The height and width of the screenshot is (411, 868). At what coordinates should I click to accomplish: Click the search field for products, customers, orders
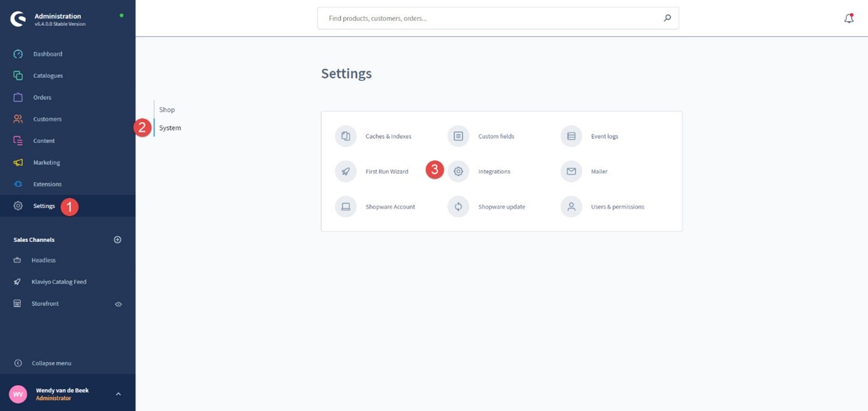tap(492, 18)
